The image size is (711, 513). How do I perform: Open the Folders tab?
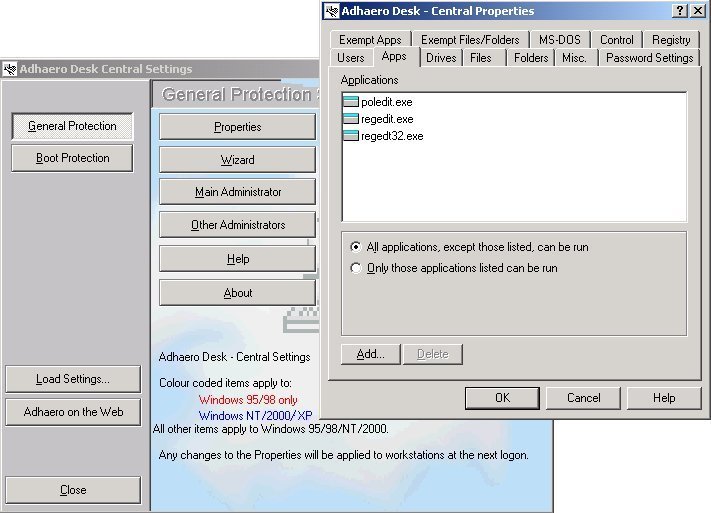(531, 58)
